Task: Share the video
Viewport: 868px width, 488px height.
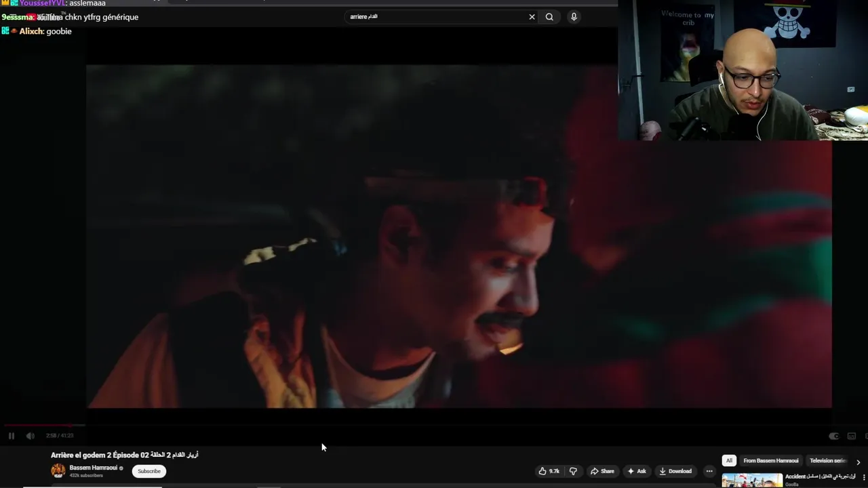Action: (x=602, y=471)
